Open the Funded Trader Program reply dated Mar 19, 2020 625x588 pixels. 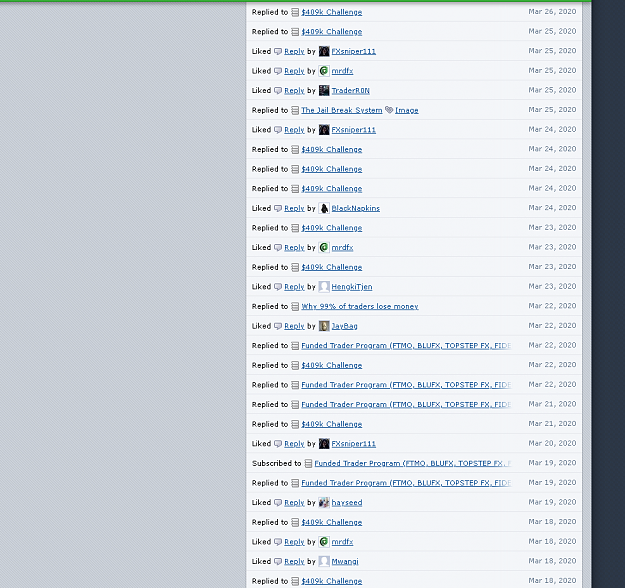[x=406, y=483]
